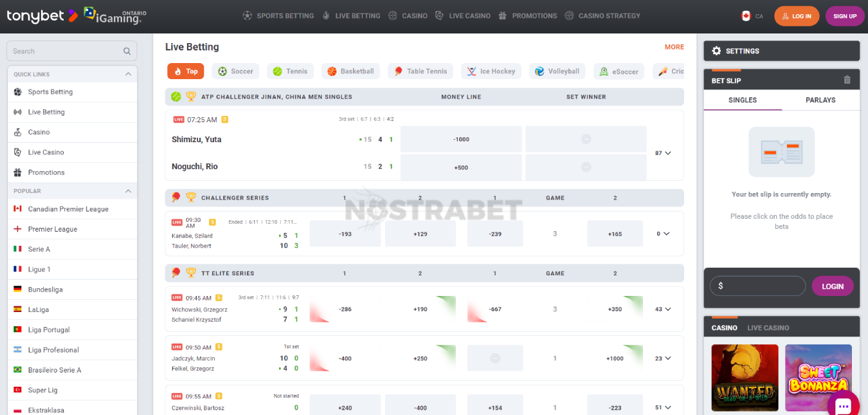868x415 pixels.
Task: Click the LaLiga Spanish flag icon
Action: pos(18,309)
